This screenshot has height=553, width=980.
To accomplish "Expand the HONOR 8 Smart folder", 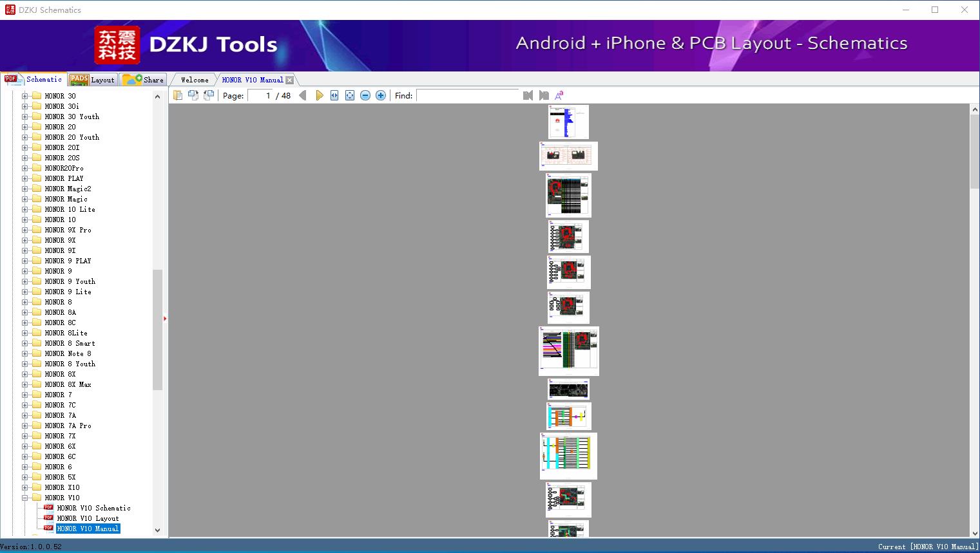I will click(x=25, y=343).
